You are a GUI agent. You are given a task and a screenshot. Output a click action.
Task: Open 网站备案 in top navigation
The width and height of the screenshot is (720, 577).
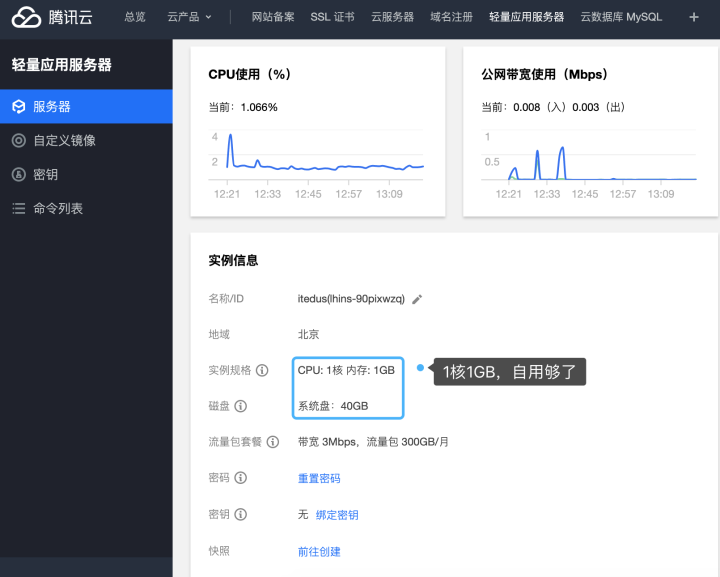[x=273, y=17]
